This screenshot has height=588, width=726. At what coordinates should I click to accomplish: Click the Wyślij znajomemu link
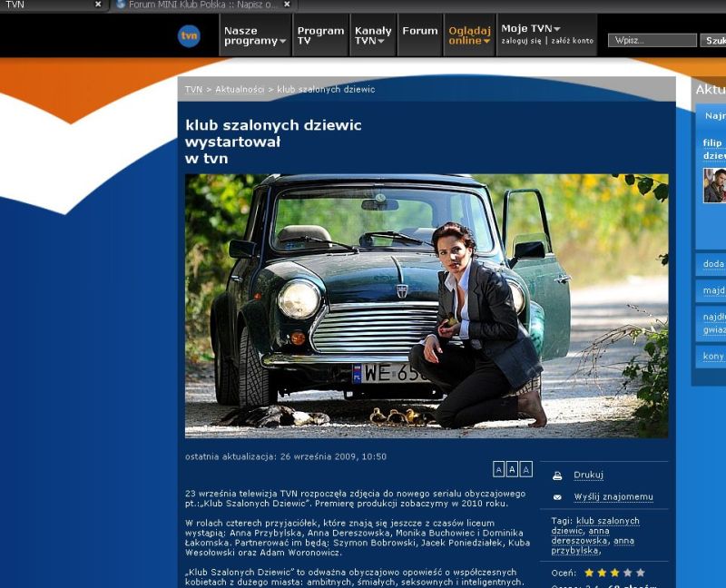tap(613, 496)
